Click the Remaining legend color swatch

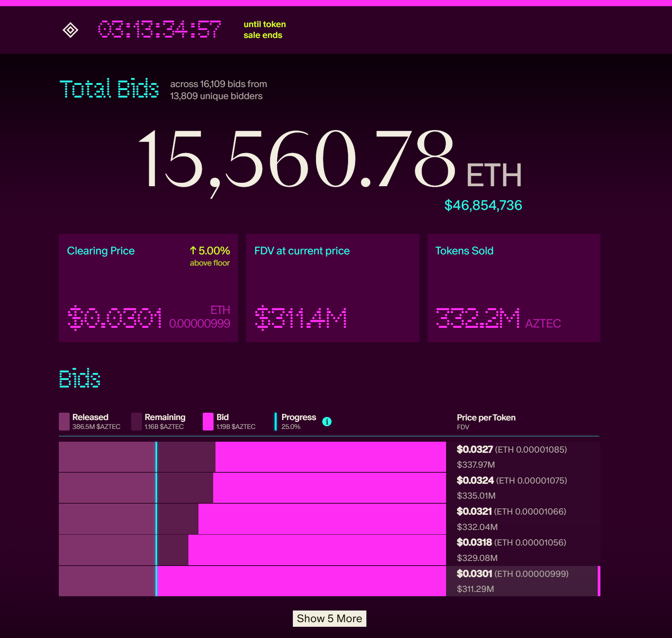pyautogui.click(x=137, y=422)
